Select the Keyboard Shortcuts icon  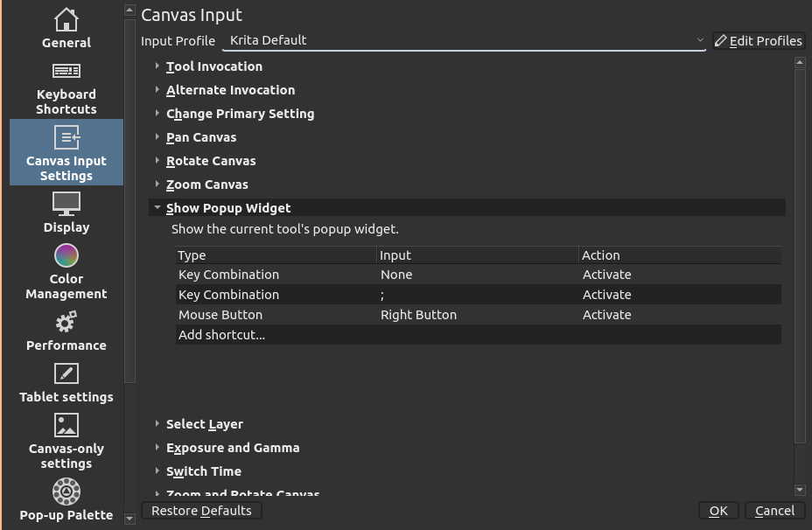[66, 71]
